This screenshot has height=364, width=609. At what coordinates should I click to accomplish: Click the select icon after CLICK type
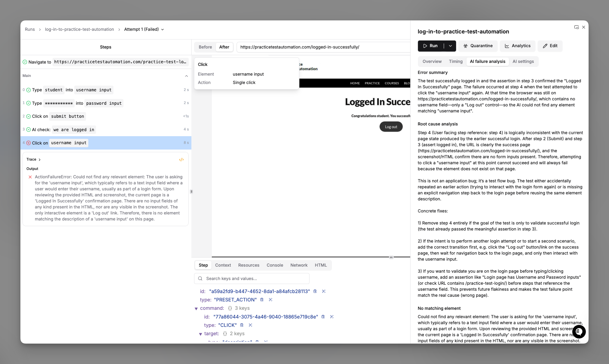click(x=251, y=325)
